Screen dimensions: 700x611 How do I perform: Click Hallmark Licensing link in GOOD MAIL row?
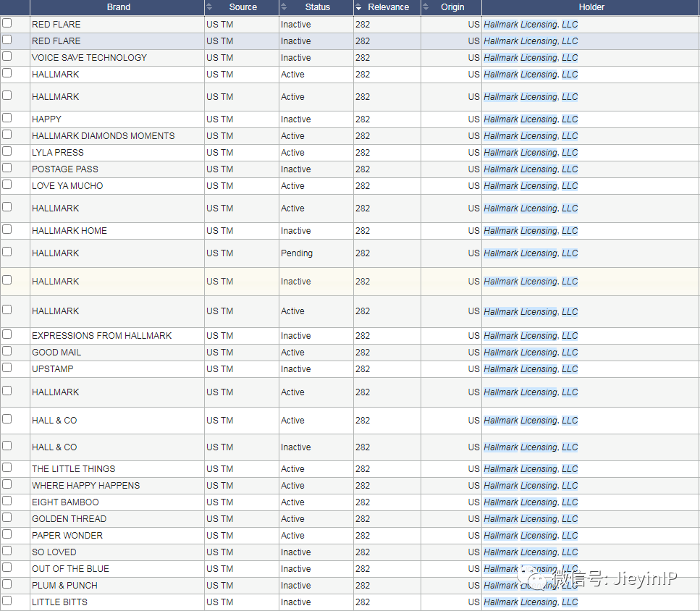531,353
